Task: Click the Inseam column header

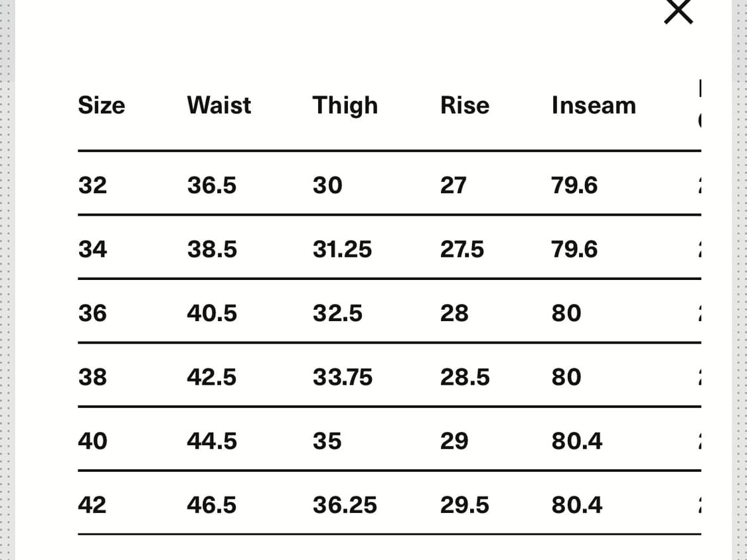Action: point(594,105)
